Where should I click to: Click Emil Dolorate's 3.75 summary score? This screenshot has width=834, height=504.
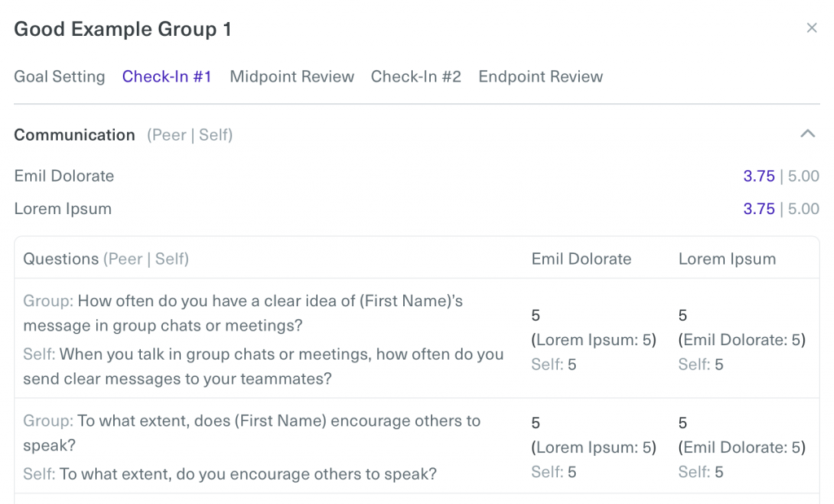(x=758, y=176)
